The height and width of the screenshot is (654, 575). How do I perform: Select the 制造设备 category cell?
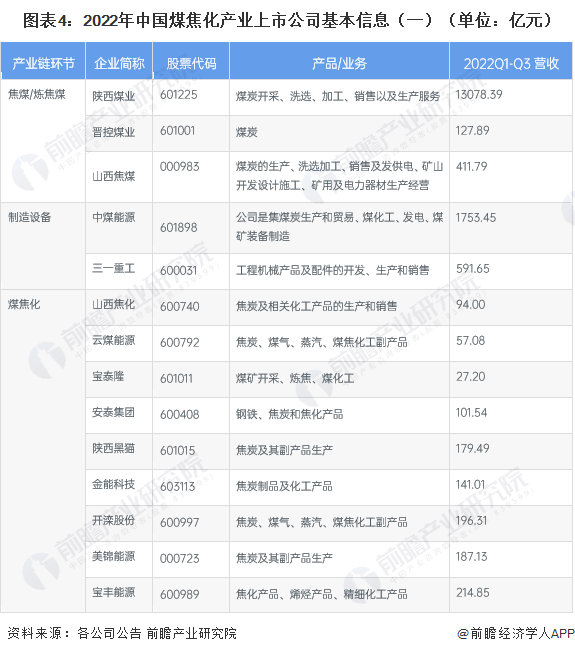43,246
